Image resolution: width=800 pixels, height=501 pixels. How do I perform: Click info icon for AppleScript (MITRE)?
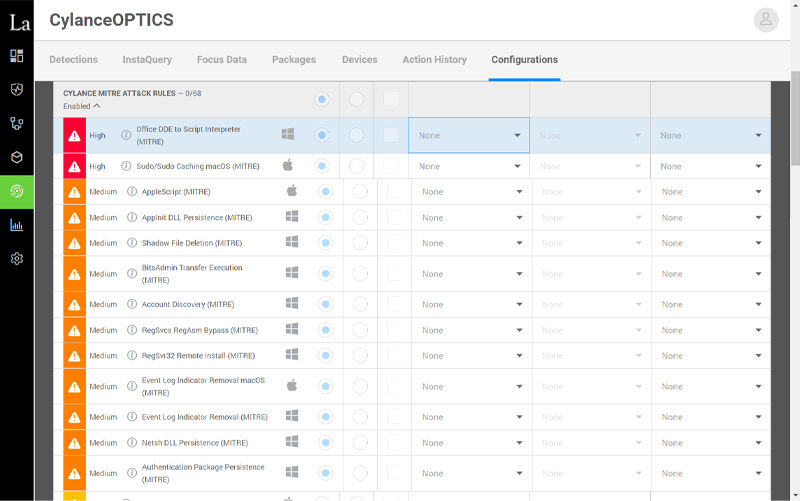pyautogui.click(x=132, y=191)
